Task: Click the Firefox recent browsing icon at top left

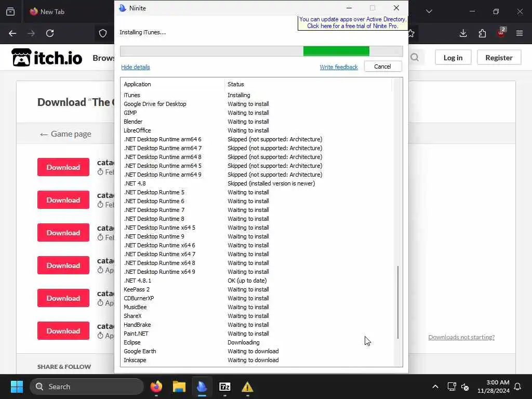Action: [x=10, y=11]
